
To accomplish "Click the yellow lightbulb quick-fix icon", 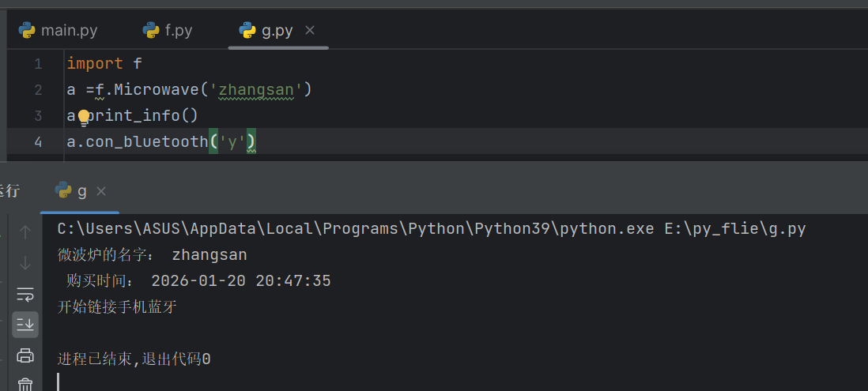I will [84, 117].
